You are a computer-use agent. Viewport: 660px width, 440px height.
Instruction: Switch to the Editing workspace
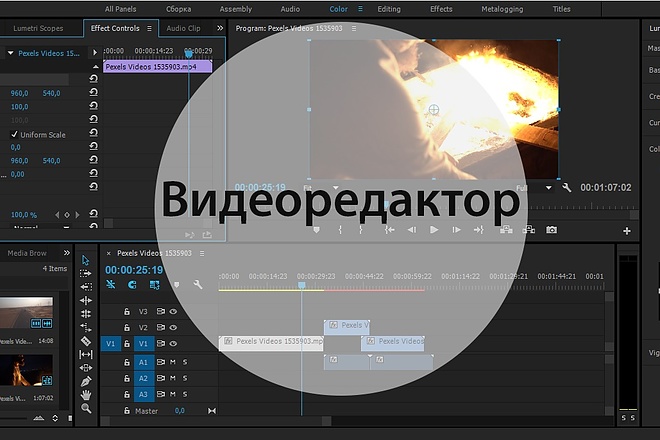click(389, 9)
